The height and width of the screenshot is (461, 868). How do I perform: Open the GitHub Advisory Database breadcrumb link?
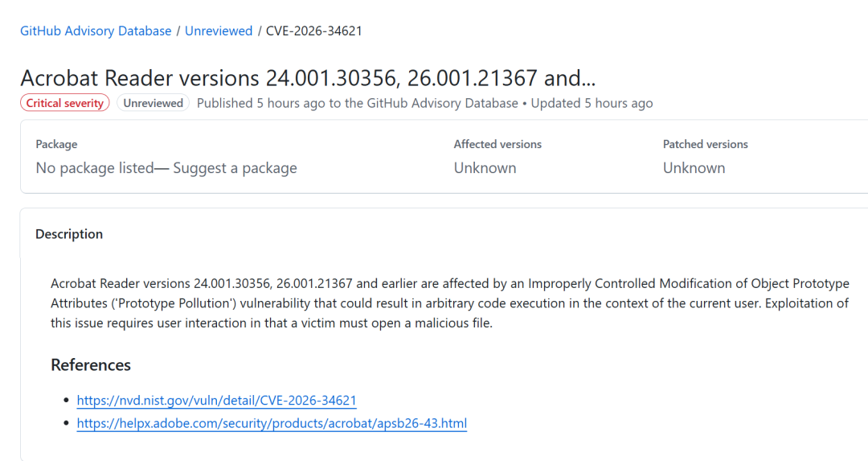[96, 31]
